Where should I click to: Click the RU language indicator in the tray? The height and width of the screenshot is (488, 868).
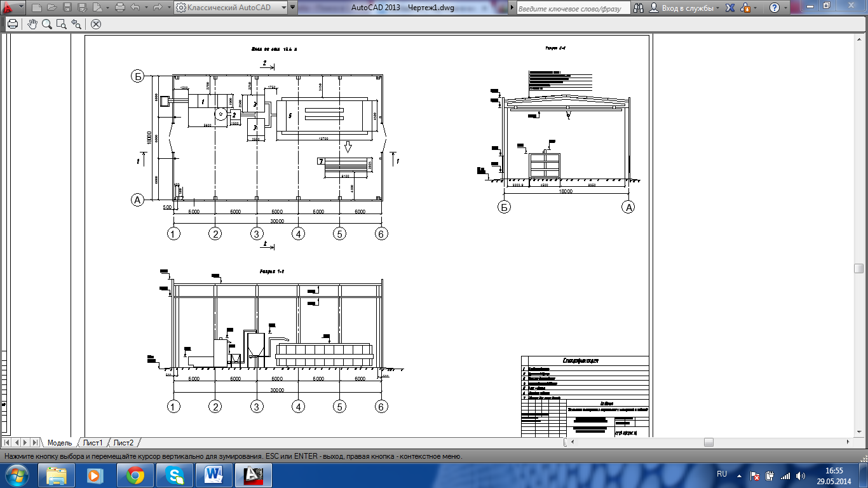pyautogui.click(x=722, y=475)
